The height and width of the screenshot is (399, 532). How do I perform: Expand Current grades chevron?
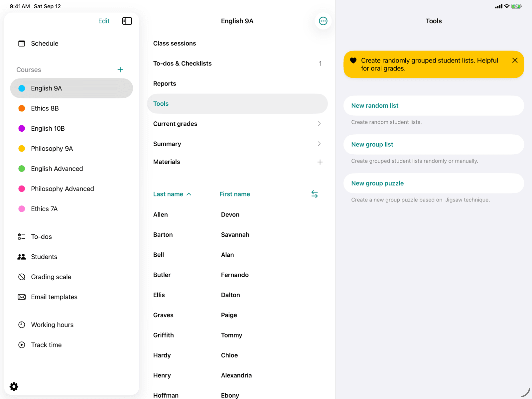coord(319,124)
